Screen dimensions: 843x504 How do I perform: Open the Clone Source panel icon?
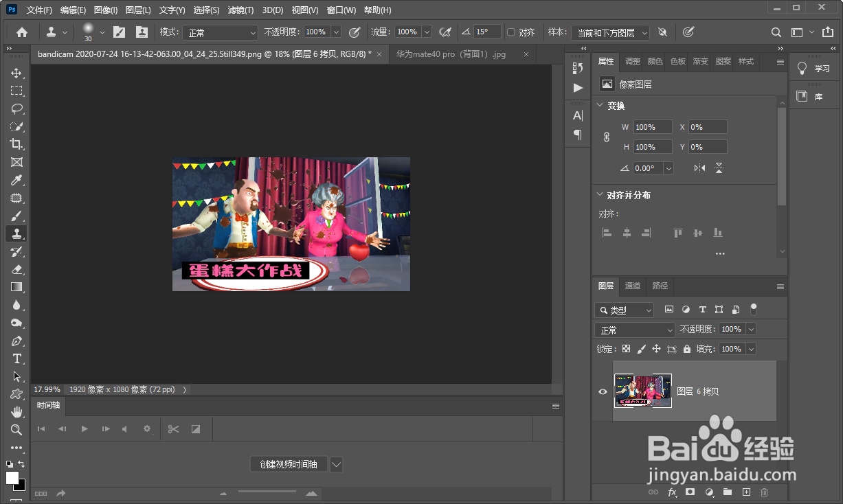pos(142,32)
